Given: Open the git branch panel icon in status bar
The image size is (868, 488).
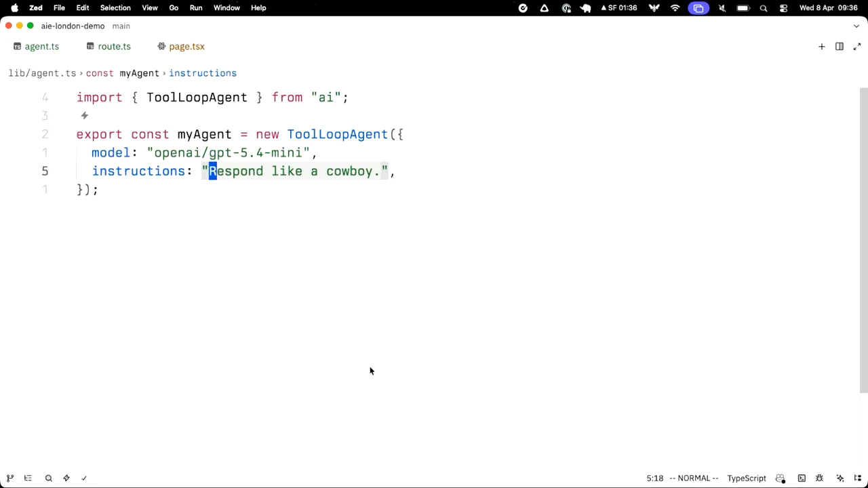Looking at the screenshot, I should click(x=10, y=478).
